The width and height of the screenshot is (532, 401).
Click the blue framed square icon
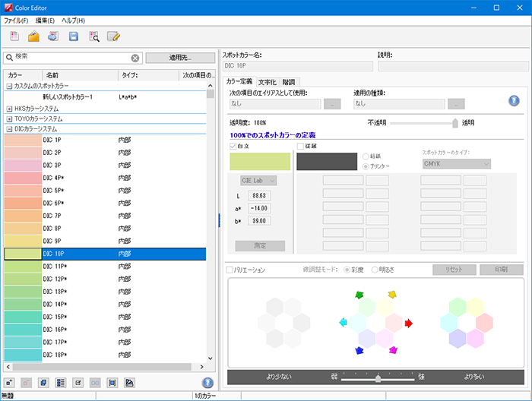click(112, 383)
